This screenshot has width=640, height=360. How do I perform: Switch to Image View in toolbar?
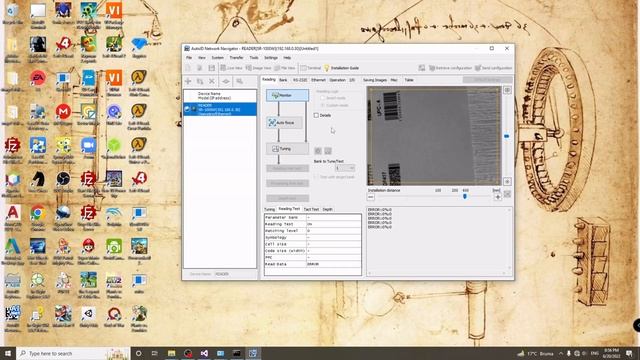[x=258, y=68]
